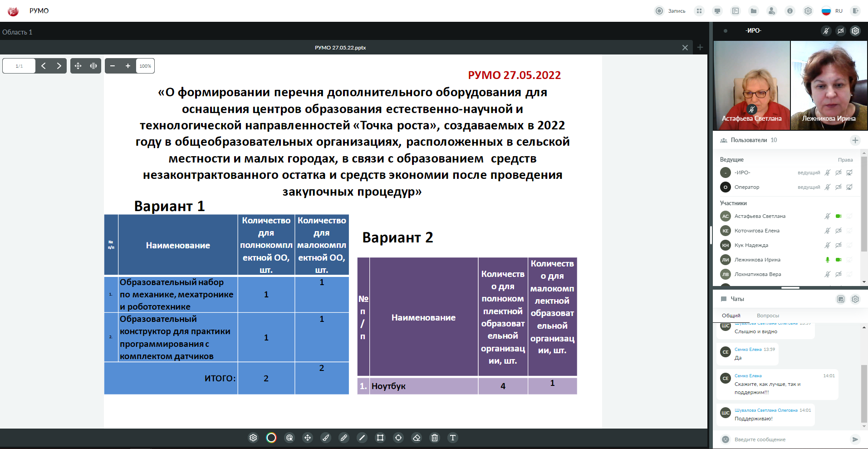868x449 pixels.
Task: Click the exit door icon
Action: tap(855, 11)
